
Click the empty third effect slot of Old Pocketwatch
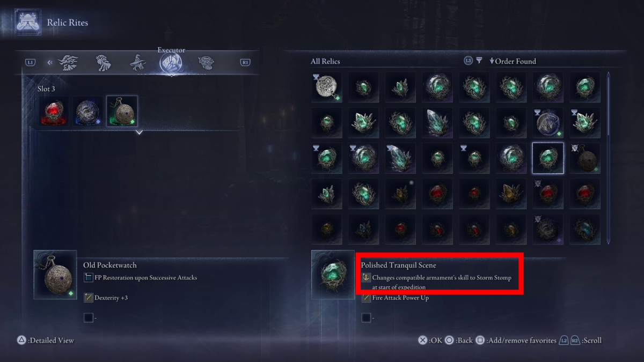89,317
